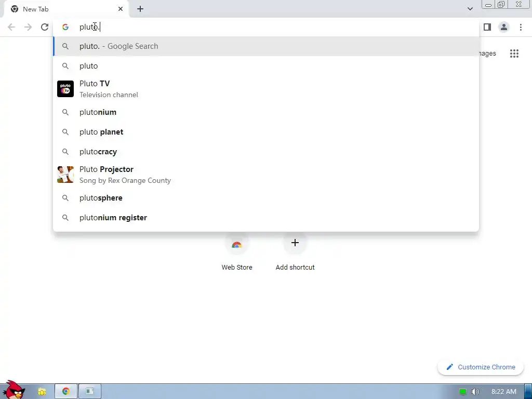The image size is (532, 399).
Task: Select 'pluto. - Google Search' suggestion
Action: click(x=266, y=46)
